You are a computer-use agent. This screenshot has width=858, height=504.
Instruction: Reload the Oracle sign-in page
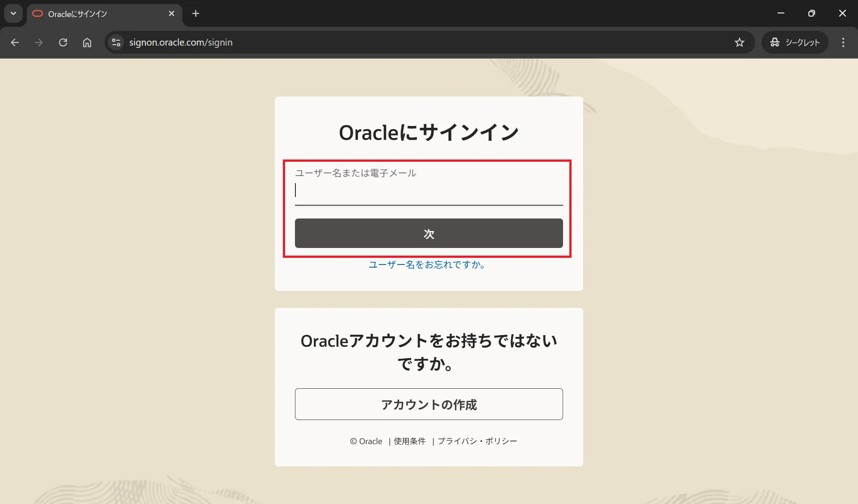(63, 42)
